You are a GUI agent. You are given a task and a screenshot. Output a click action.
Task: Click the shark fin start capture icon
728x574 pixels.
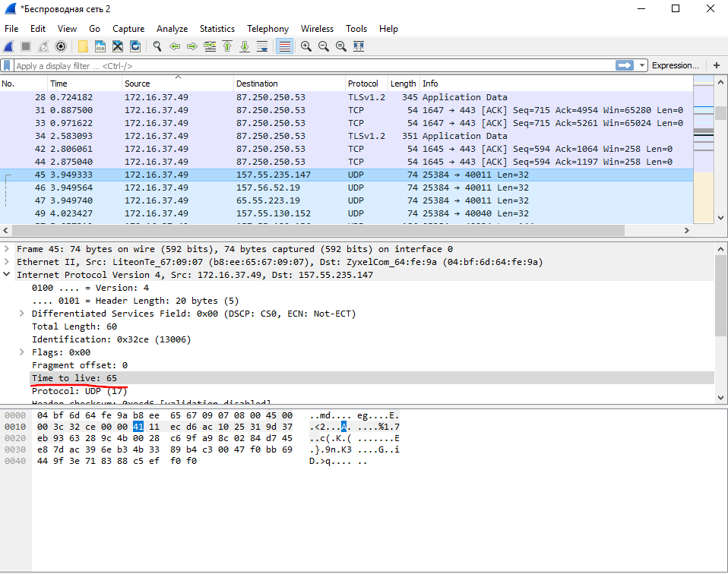coord(9,46)
